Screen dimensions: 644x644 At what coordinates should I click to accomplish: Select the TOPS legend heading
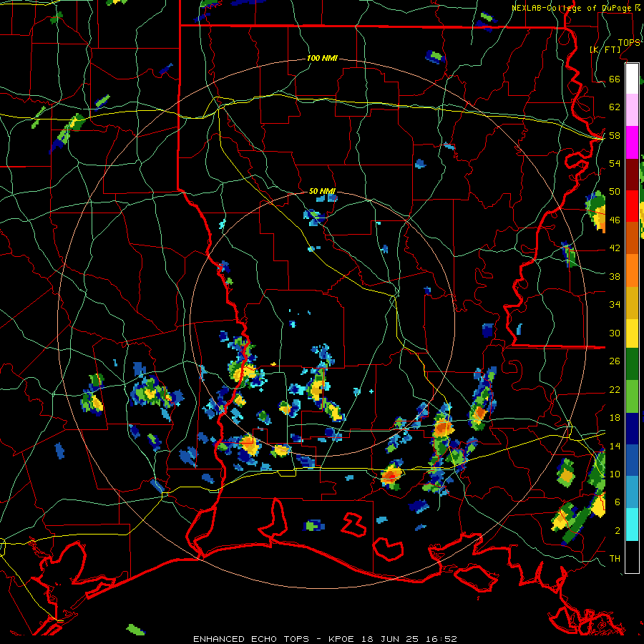[629, 42]
